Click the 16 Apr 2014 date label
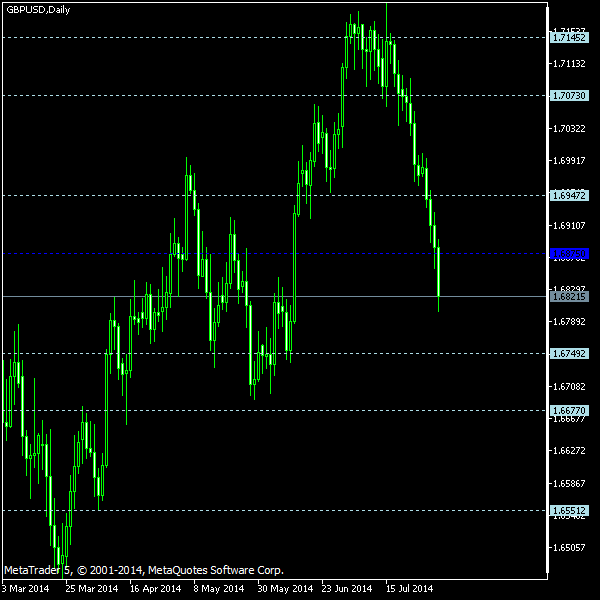This screenshot has width=600, height=600. [x=155, y=589]
